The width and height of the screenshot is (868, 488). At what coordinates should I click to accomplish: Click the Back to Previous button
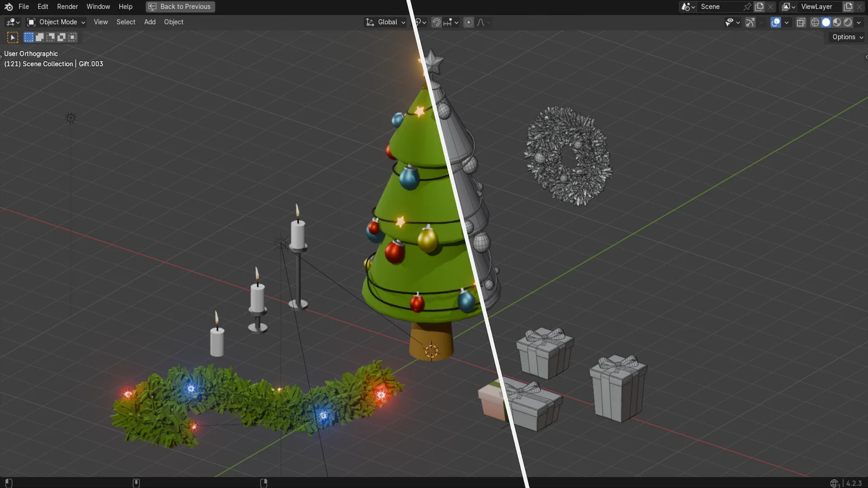coord(180,7)
